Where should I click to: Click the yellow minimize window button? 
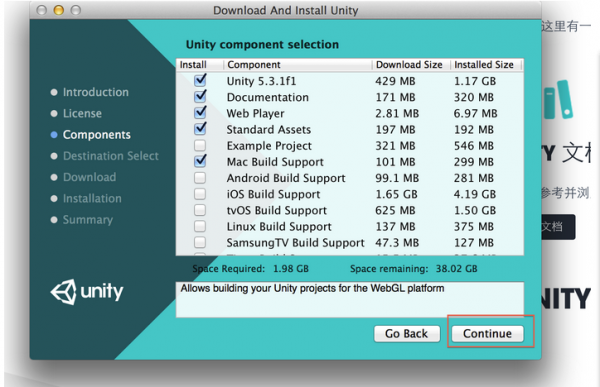(x=59, y=10)
